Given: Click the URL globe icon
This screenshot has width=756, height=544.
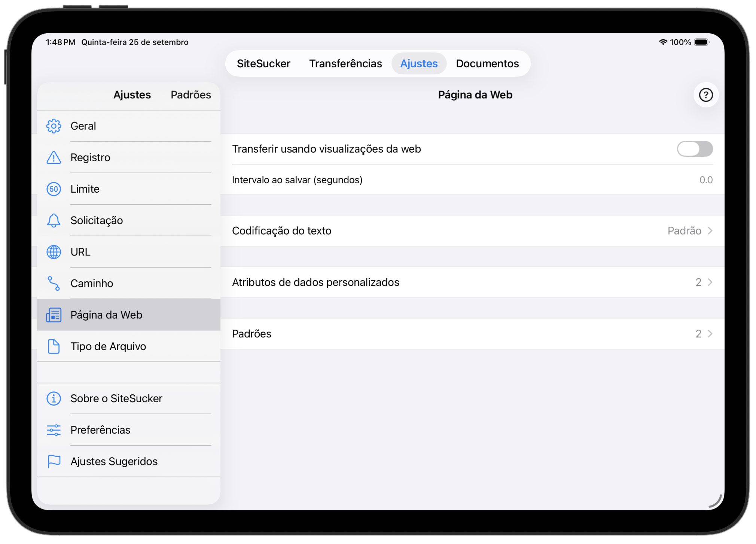Looking at the screenshot, I should coord(54,252).
